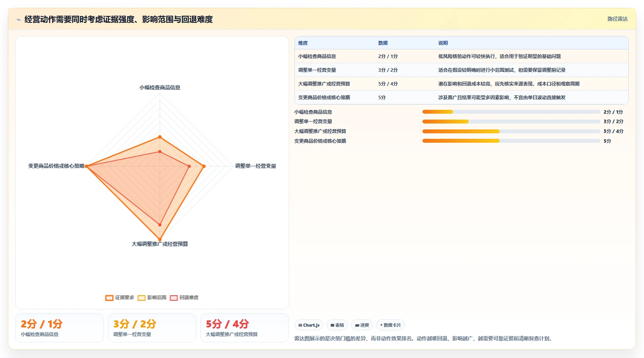The image size is (644, 358).
Task: Click radar axis label 大幅调整推广或经营预算
Action: (x=160, y=244)
